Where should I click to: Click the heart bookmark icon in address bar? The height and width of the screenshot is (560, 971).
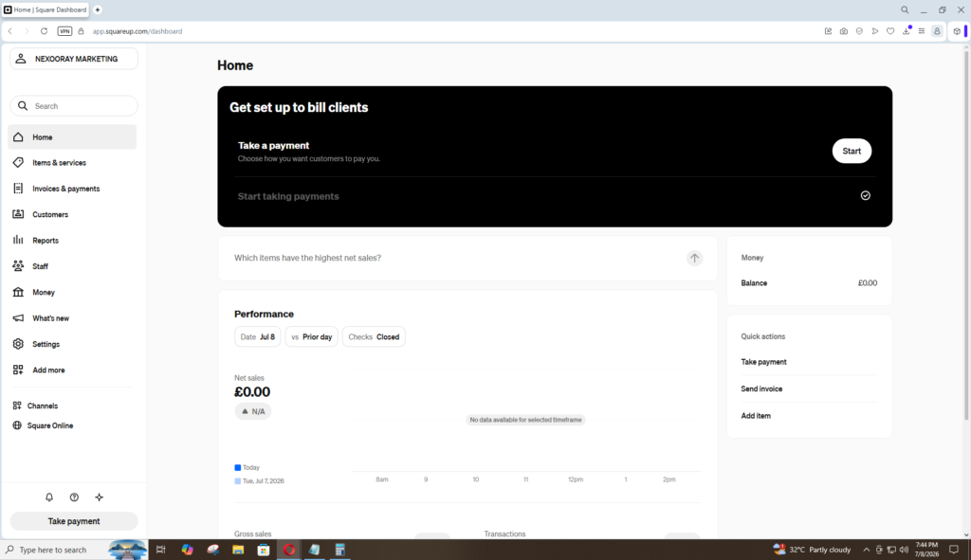pos(890,31)
